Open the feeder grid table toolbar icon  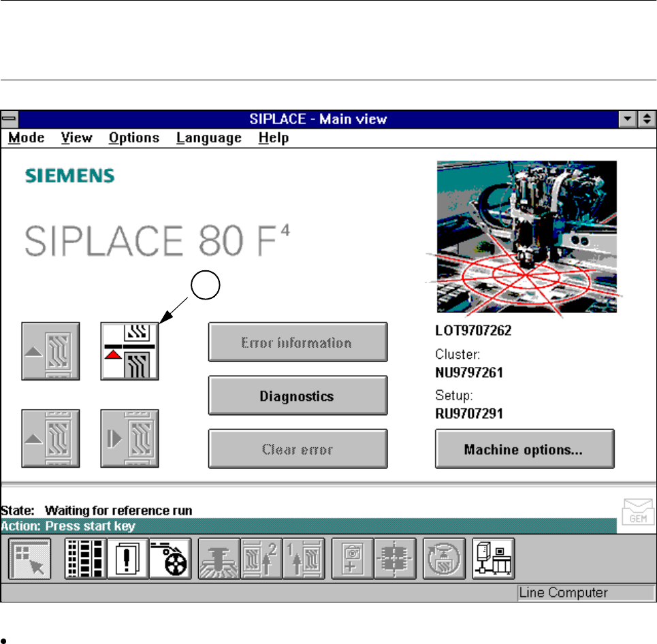tap(85, 559)
